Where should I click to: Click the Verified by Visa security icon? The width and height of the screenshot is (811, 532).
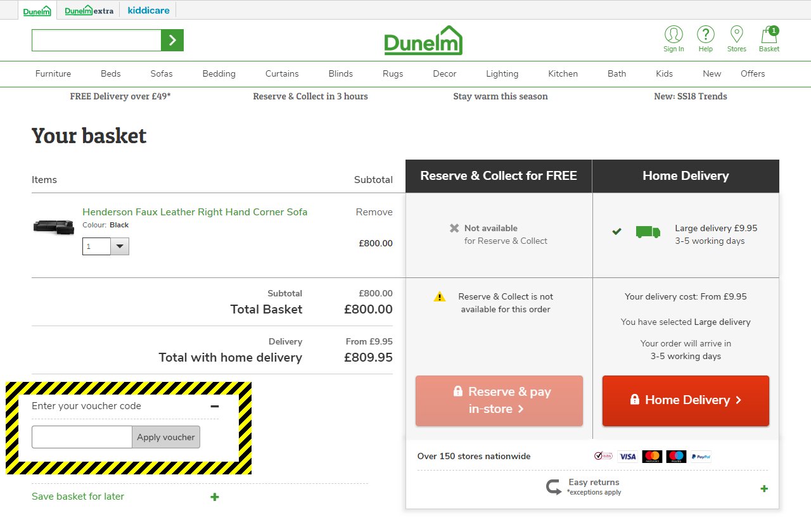pos(603,456)
